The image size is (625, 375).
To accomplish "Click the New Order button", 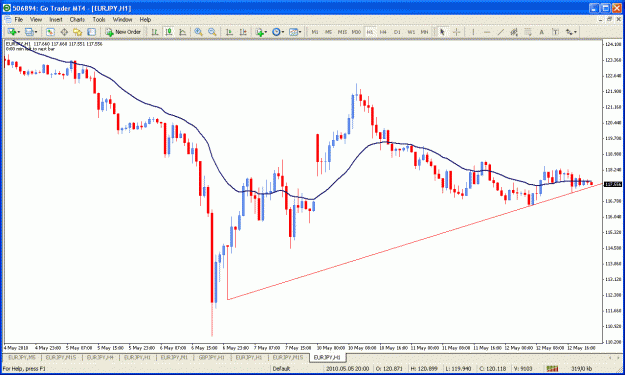I will pos(123,32).
